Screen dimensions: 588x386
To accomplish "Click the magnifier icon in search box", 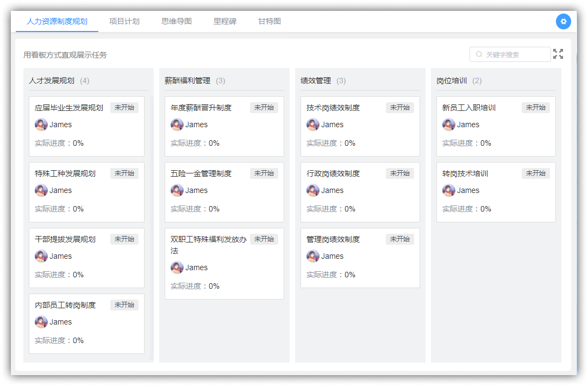I will pyautogui.click(x=479, y=54).
